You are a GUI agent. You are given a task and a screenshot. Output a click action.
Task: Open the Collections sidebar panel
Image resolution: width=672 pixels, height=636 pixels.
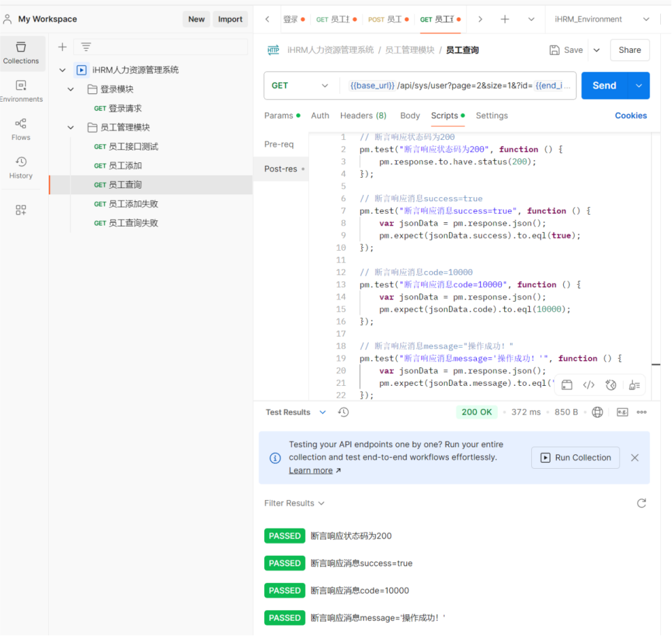click(21, 53)
